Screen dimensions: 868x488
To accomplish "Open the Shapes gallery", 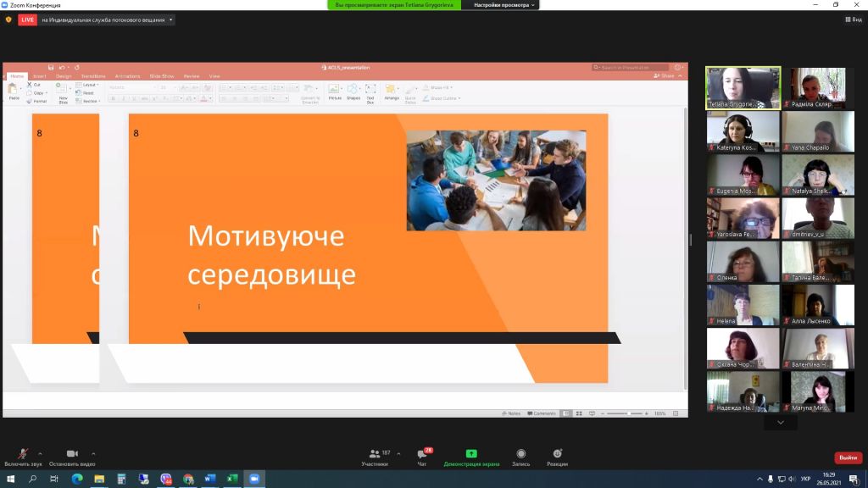I will coord(353,91).
